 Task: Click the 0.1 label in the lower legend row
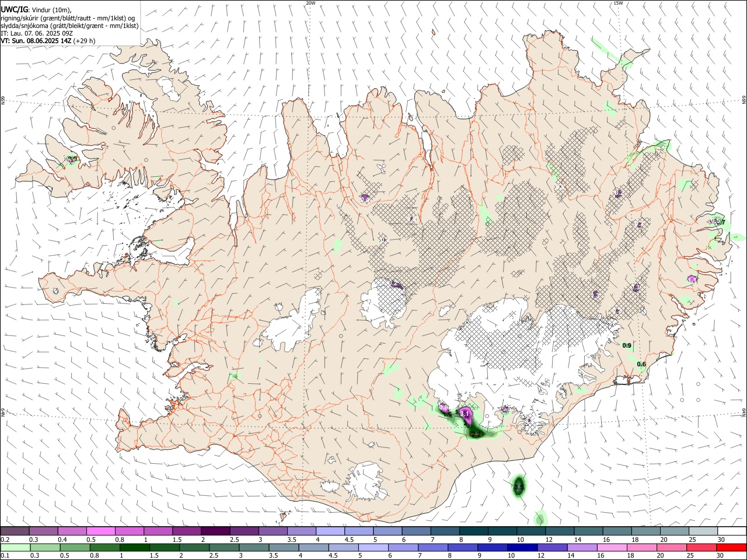click(5, 556)
